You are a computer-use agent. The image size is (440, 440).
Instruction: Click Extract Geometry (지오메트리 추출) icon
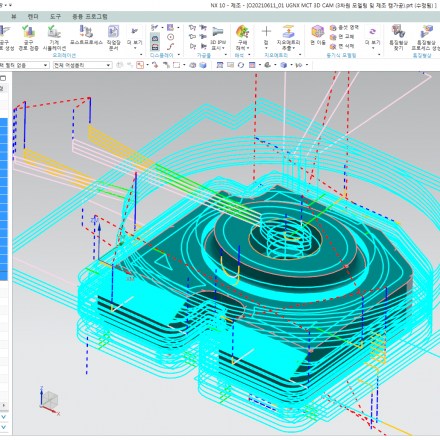pos(288,37)
